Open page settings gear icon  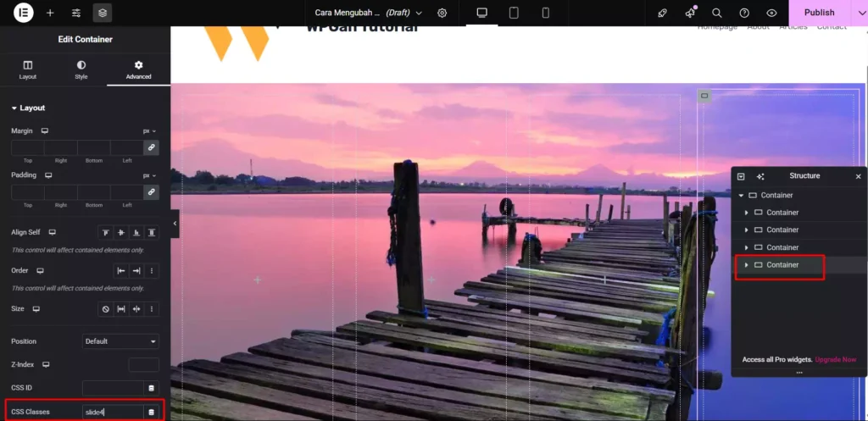(442, 13)
